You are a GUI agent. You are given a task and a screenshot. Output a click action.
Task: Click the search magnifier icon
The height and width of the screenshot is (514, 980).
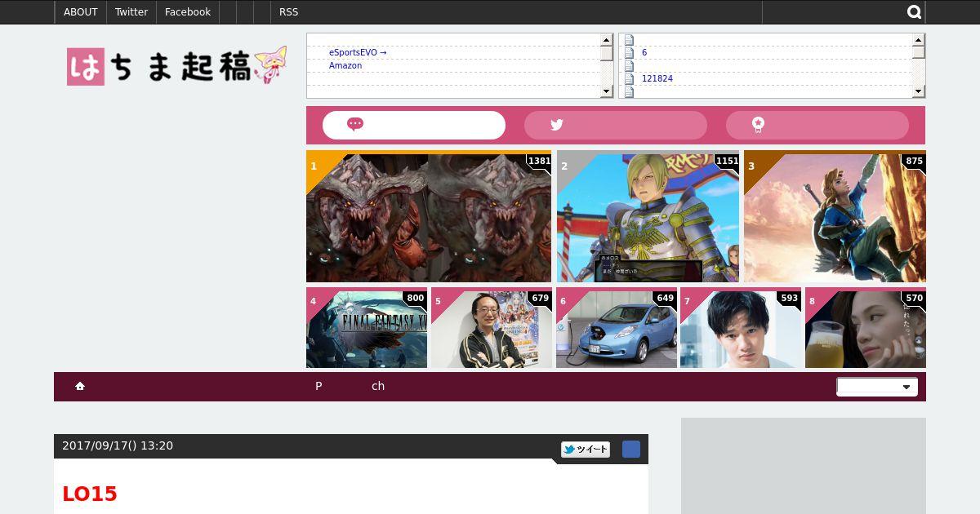point(915,12)
